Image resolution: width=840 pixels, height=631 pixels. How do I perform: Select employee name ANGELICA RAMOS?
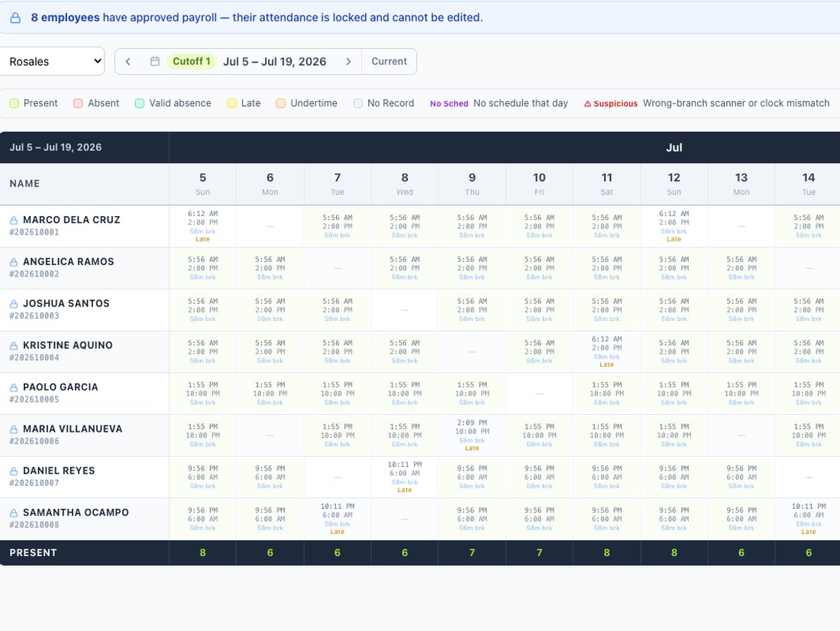(69, 261)
